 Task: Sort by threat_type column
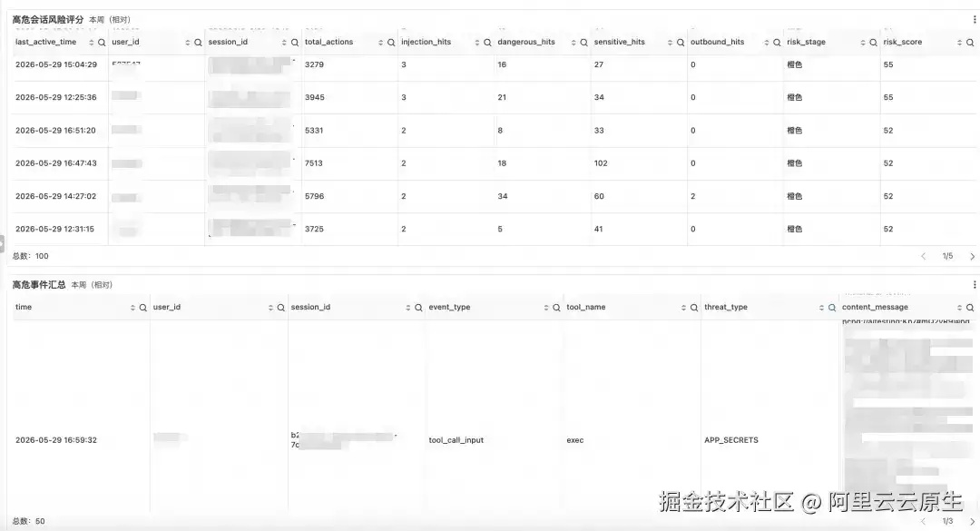[x=821, y=308]
